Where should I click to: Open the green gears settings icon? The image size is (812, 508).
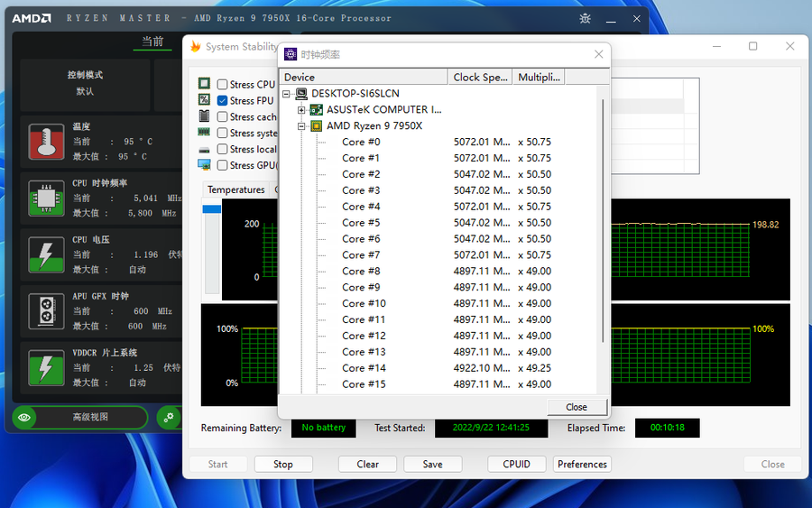(x=168, y=417)
